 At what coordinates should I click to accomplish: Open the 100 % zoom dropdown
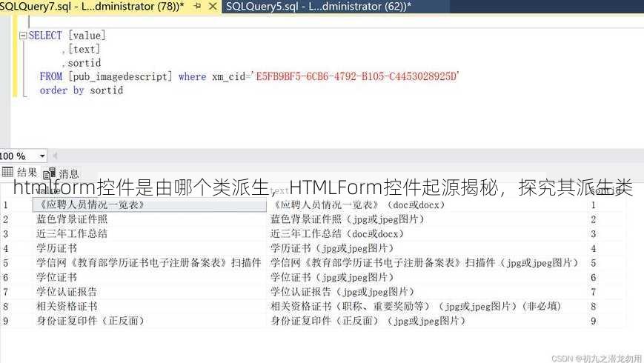click(x=42, y=156)
